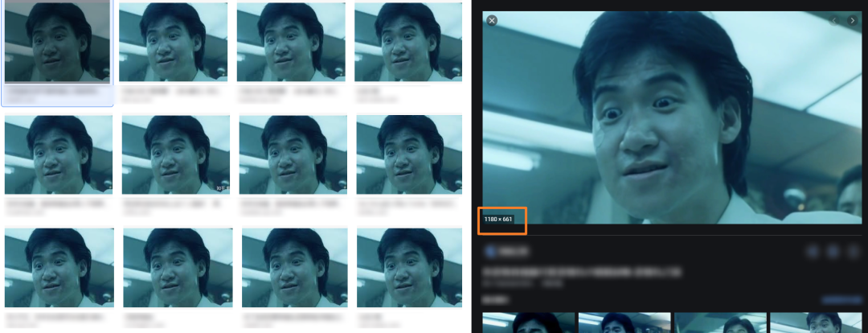This screenshot has width=868, height=333.
Task: Open the last related image under the preview
Action: tap(816, 323)
